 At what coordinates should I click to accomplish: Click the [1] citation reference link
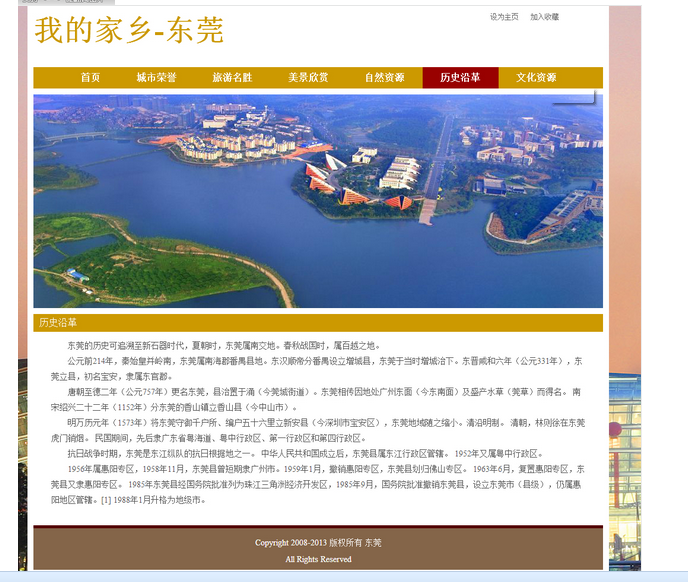pyautogui.click(x=105, y=499)
